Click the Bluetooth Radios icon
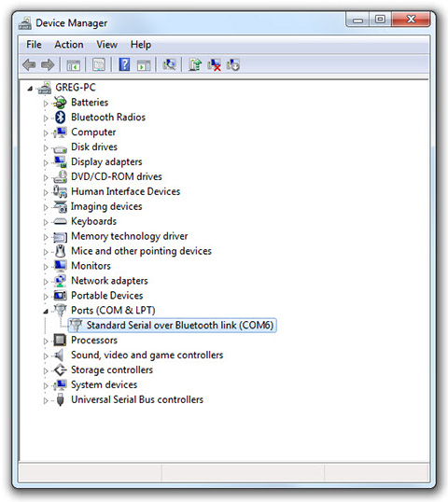 [61, 118]
